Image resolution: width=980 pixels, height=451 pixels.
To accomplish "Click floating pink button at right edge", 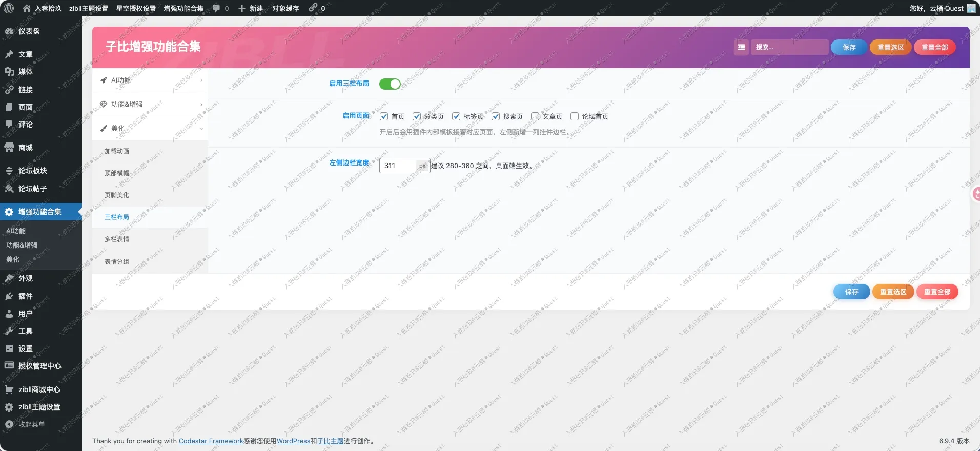I will pos(976,194).
